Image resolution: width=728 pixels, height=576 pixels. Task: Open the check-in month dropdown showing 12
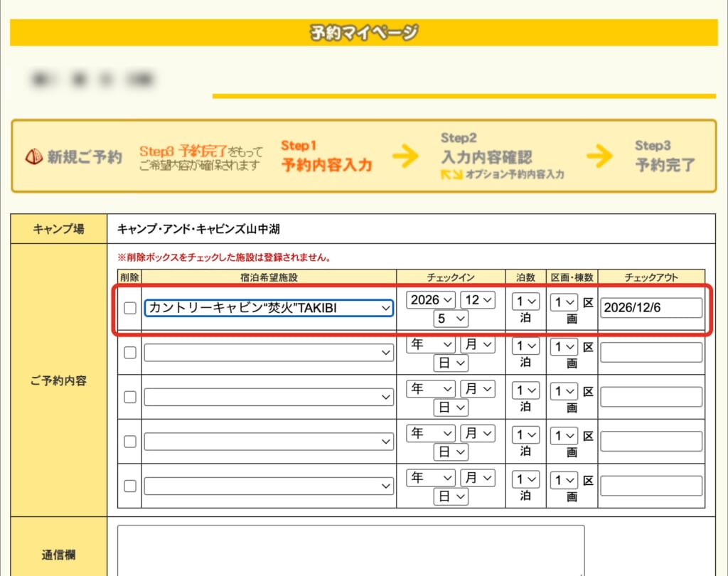click(478, 299)
